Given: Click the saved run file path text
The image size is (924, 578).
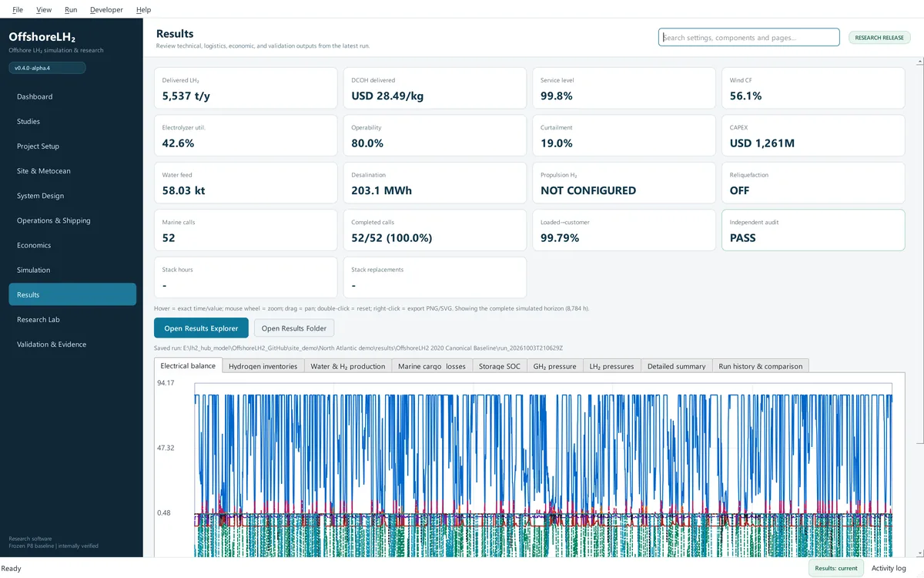Looking at the screenshot, I should pos(358,348).
